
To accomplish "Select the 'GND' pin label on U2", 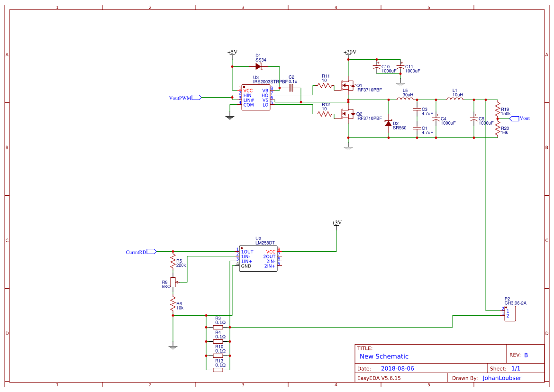I will coord(246,266).
